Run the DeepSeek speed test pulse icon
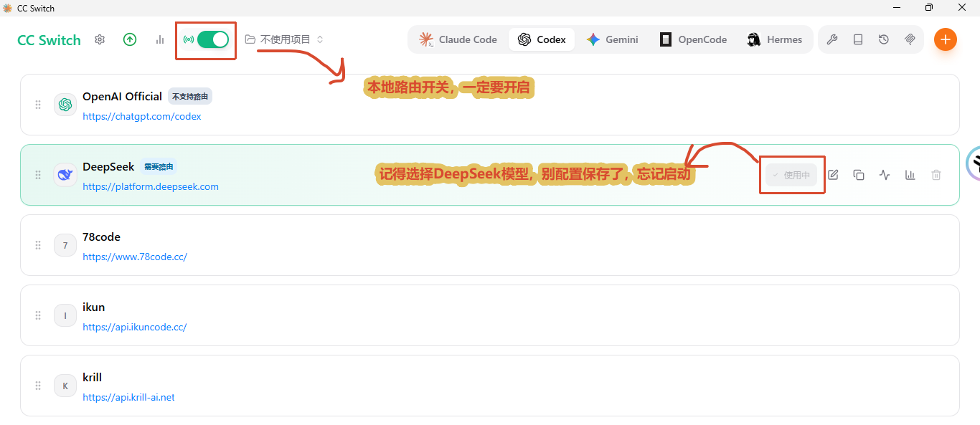This screenshot has height=425, width=980. [885, 175]
